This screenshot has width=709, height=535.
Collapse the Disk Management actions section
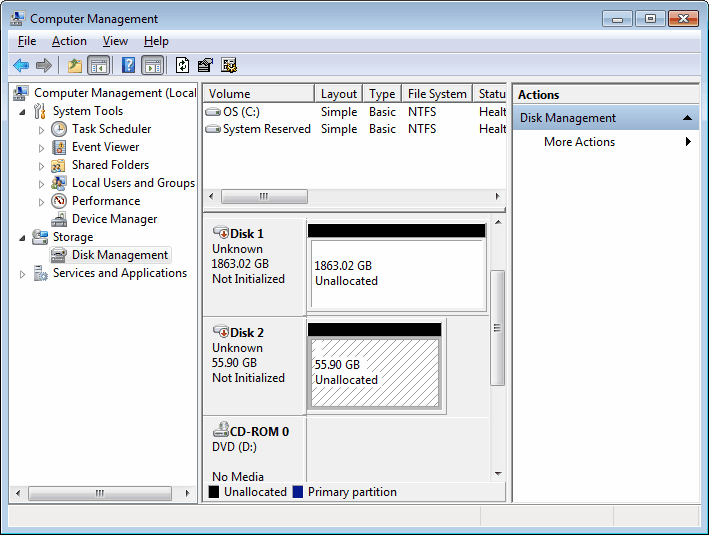tap(687, 118)
